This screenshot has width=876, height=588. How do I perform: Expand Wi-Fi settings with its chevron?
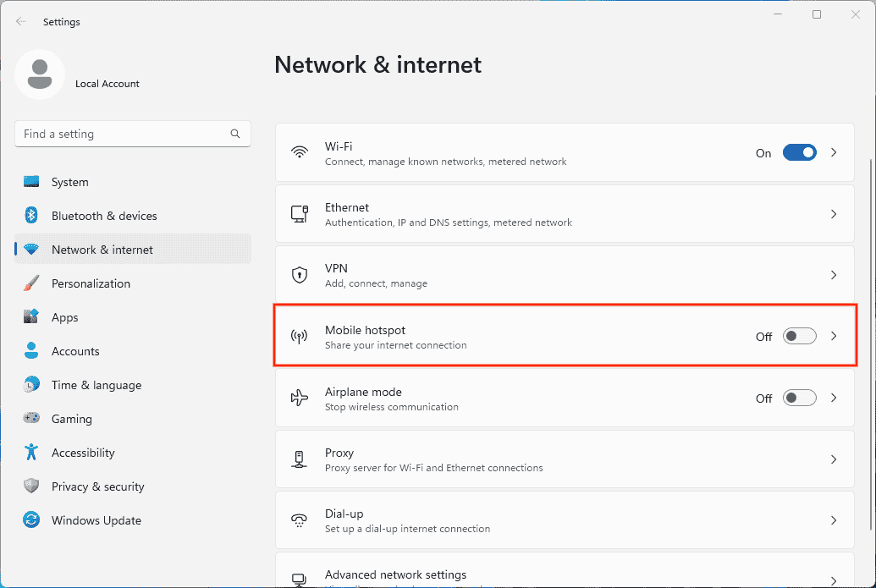(834, 152)
